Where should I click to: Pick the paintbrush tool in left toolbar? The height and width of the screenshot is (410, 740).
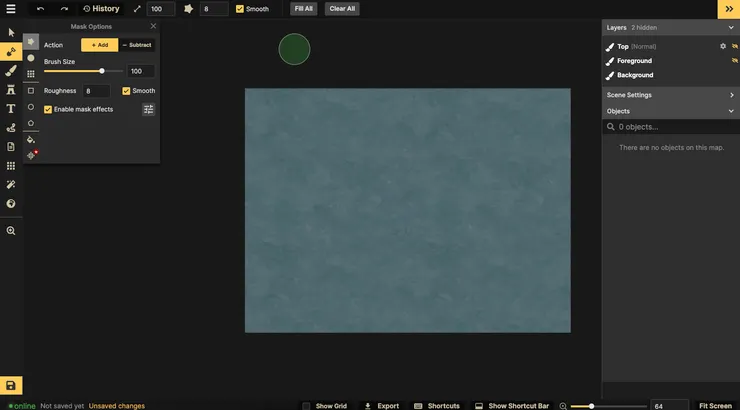tap(11, 71)
